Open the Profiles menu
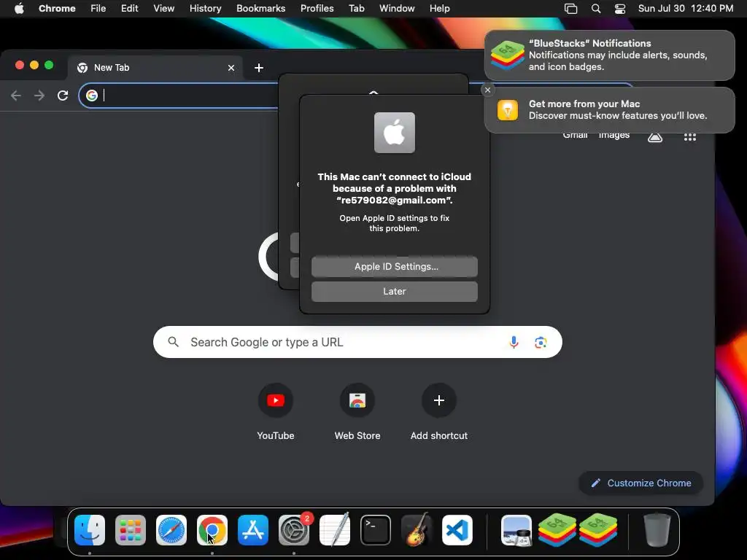This screenshot has height=560, width=747. pos(317,9)
